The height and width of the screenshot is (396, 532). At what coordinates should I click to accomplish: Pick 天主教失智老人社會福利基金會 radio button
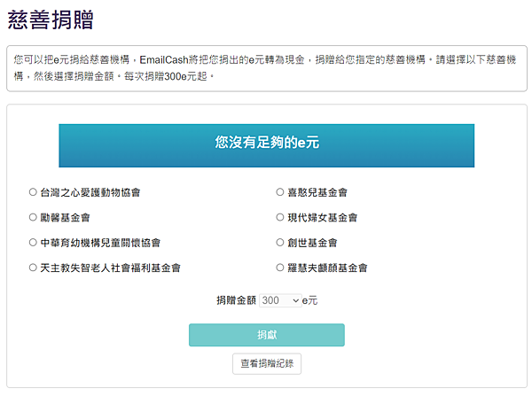pos(33,268)
